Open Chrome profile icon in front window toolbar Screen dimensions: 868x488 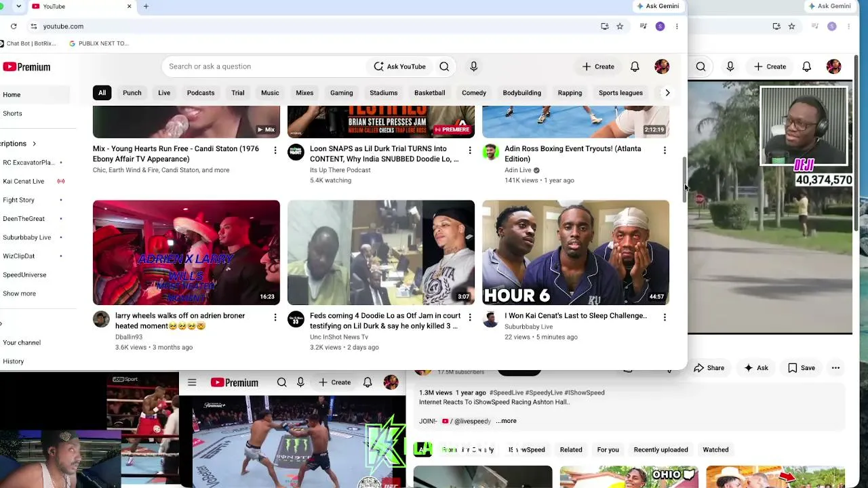(x=660, y=26)
